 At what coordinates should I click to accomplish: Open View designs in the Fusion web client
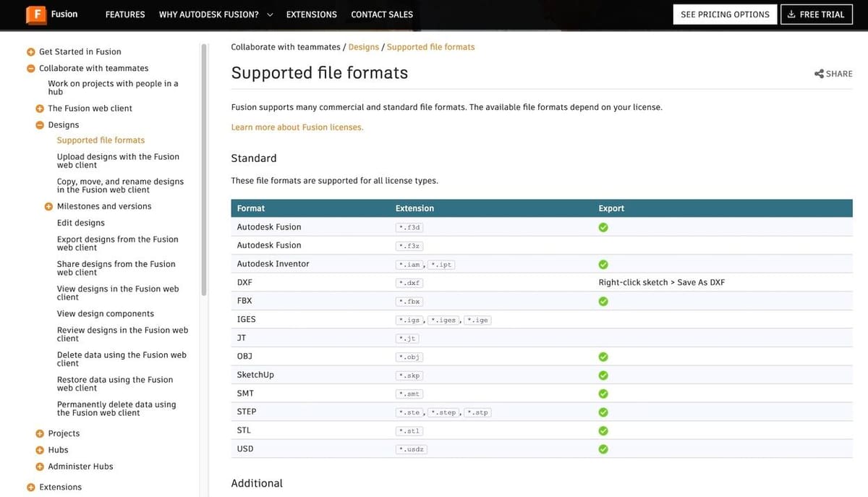pos(118,293)
